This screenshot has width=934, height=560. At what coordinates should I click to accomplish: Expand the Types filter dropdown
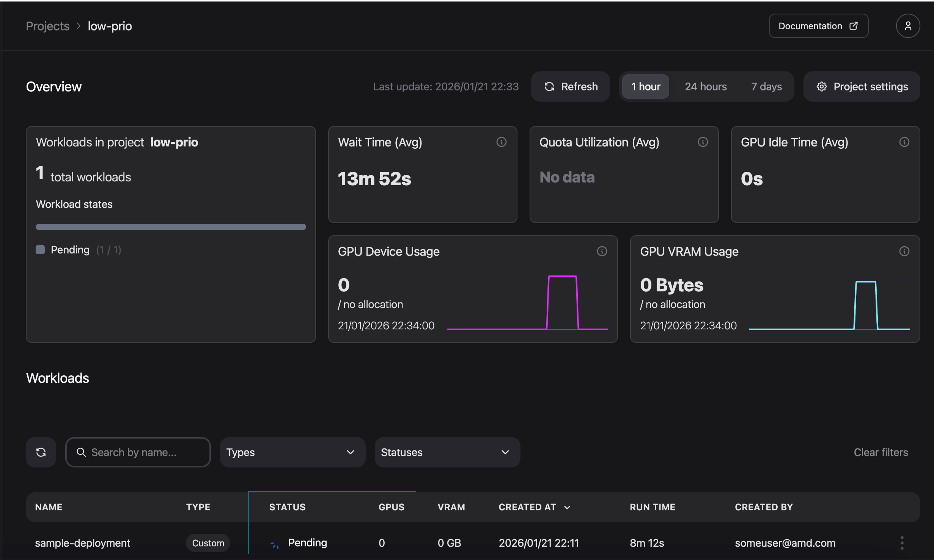292,452
